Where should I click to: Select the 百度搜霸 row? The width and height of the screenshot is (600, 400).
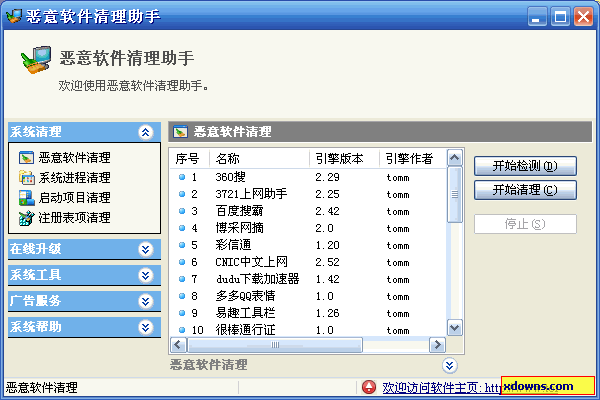[x=308, y=211]
